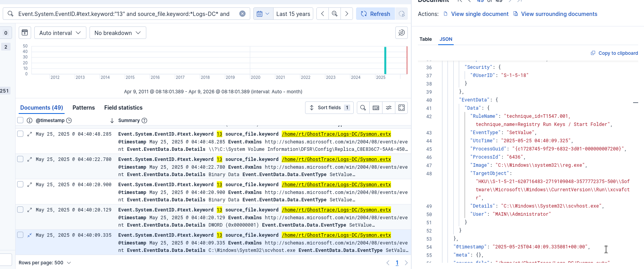644x269 pixels.
Task: Click the ProcessId "6436" value in JSON
Action: 515,157
